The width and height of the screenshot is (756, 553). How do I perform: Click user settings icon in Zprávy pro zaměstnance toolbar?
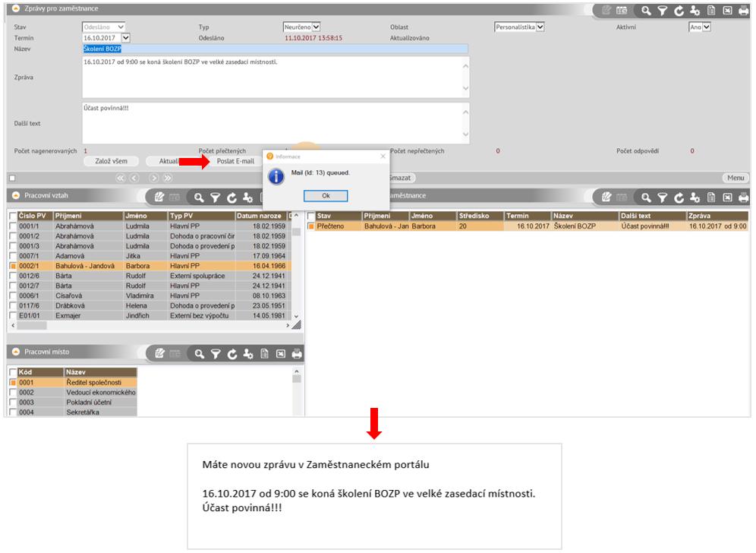(x=695, y=11)
